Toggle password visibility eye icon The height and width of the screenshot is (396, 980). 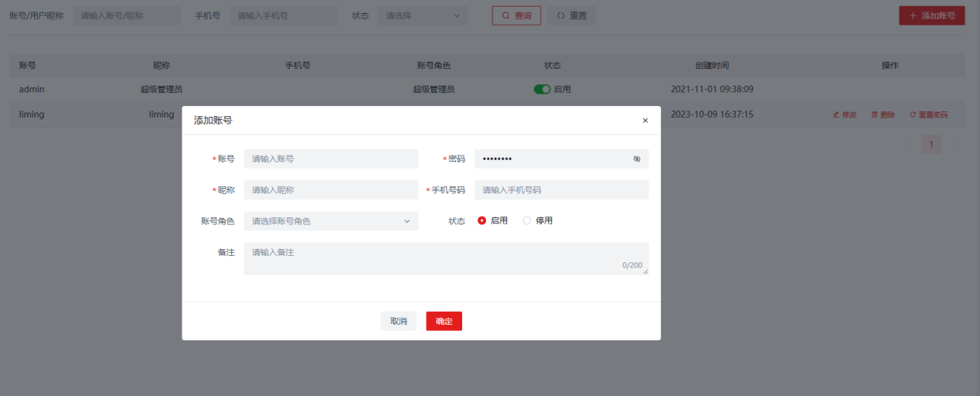(x=637, y=159)
